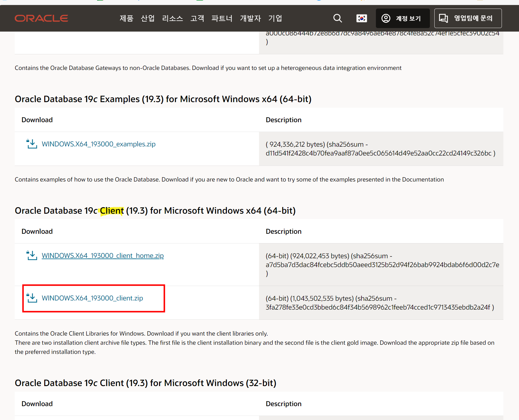
Task: Open the 기업 menu
Action: 275,18
